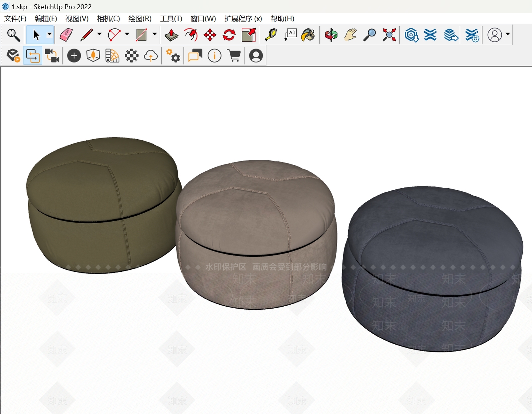532x414 pixels.
Task: Activate the Push/Pull tool
Action: click(171, 35)
